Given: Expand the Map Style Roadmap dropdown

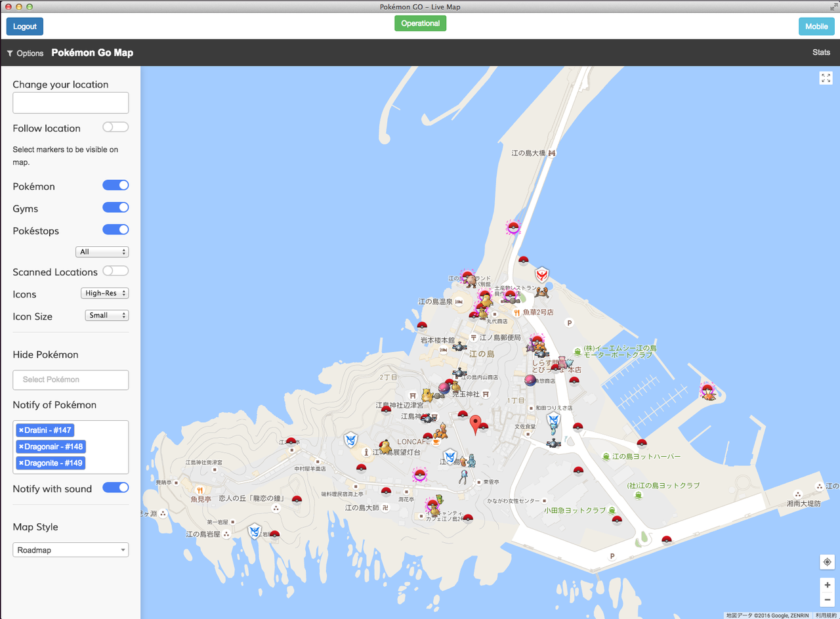Looking at the screenshot, I should point(70,550).
